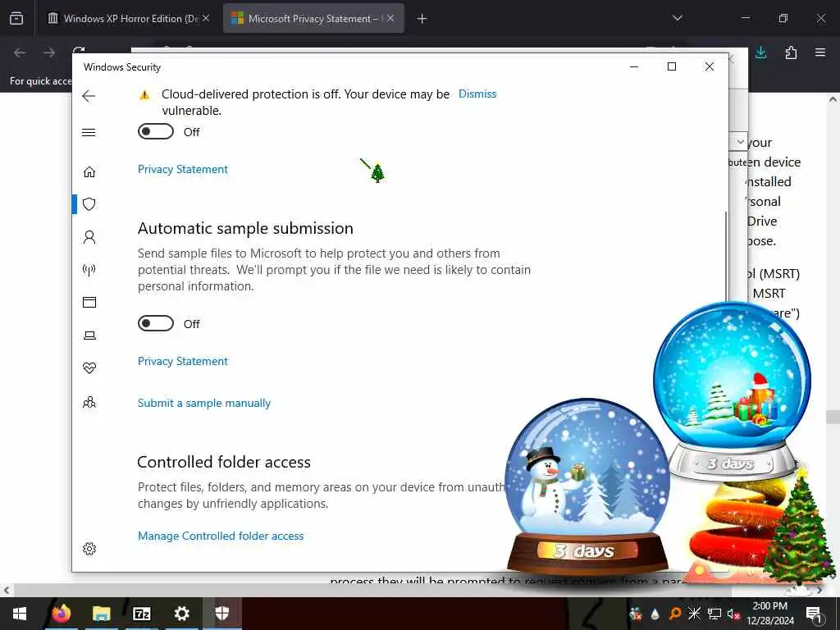Viewport: 840px width, 630px height.
Task: Open Device performance & health heart icon
Action: click(x=89, y=368)
